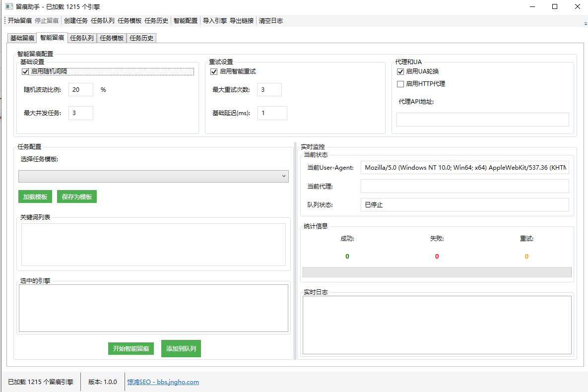Open the 选择任务模板 dropdown

(153, 176)
